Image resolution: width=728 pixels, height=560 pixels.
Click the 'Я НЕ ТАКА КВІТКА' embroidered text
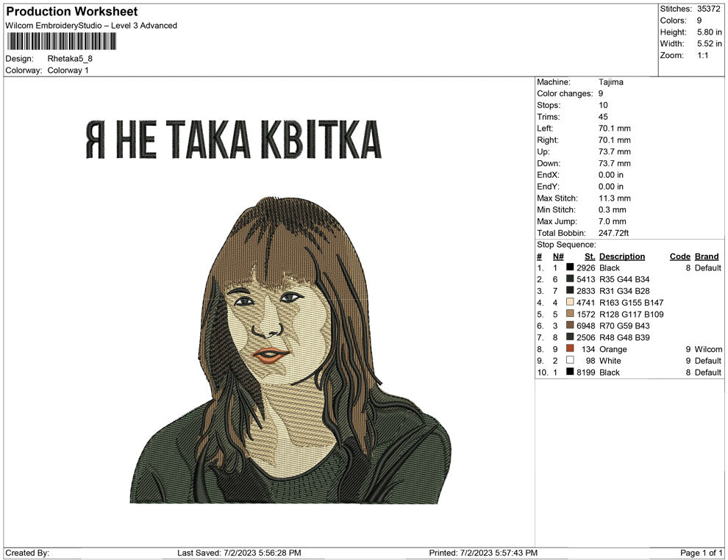pyautogui.click(x=234, y=140)
